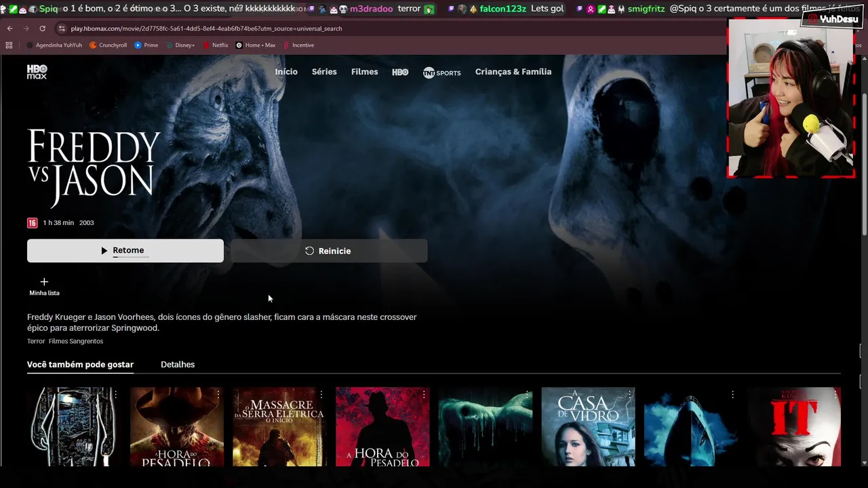Click the movie synopsis text
The image size is (868, 488).
222,323
